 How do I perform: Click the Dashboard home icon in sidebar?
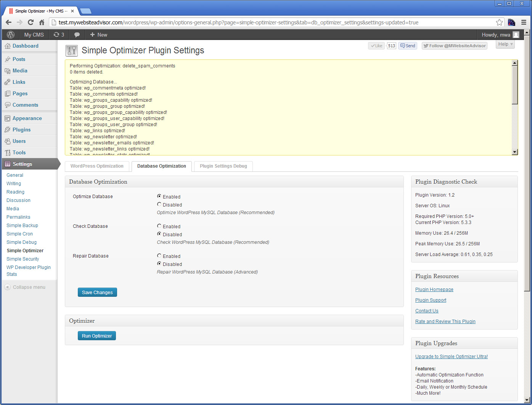[8, 46]
